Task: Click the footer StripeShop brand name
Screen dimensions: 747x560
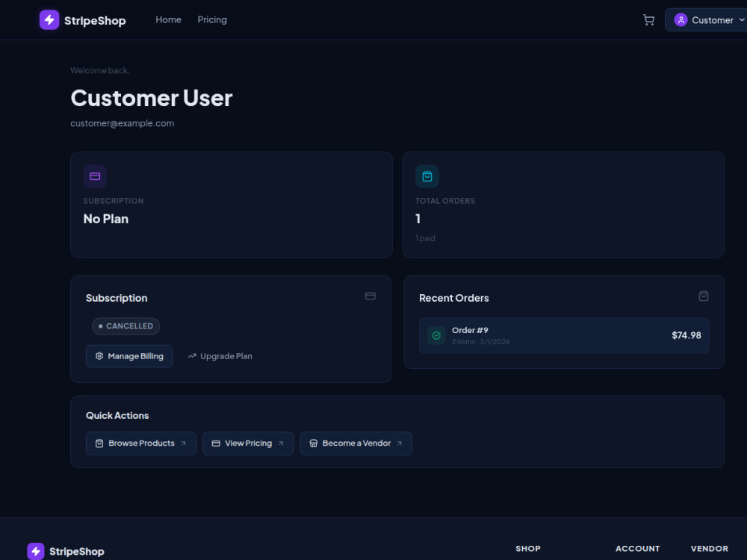Action: (x=77, y=552)
